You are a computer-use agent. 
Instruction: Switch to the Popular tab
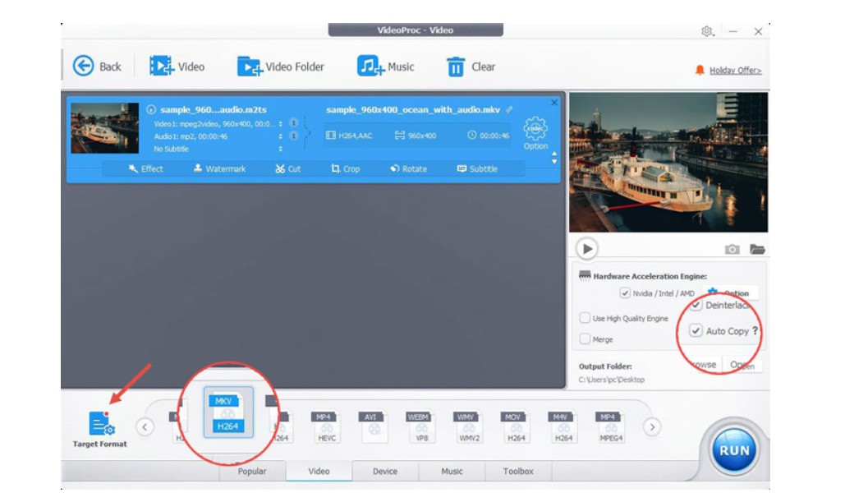tap(252, 471)
